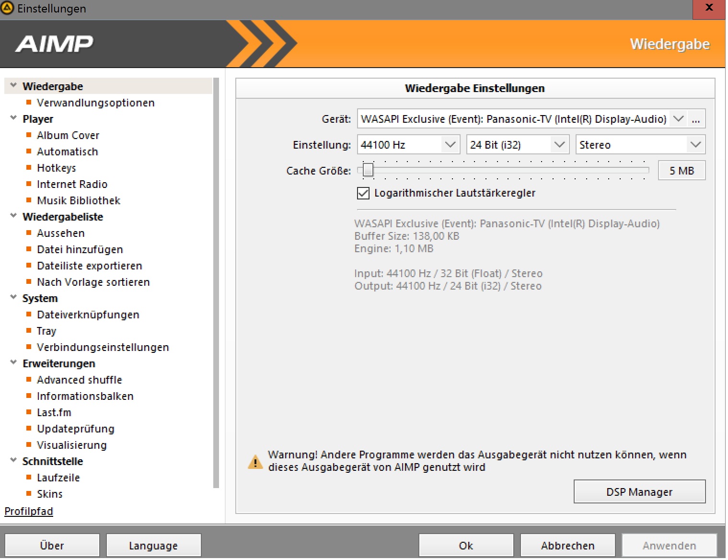
Task: Open Visualisierung settings
Action: [x=72, y=445]
